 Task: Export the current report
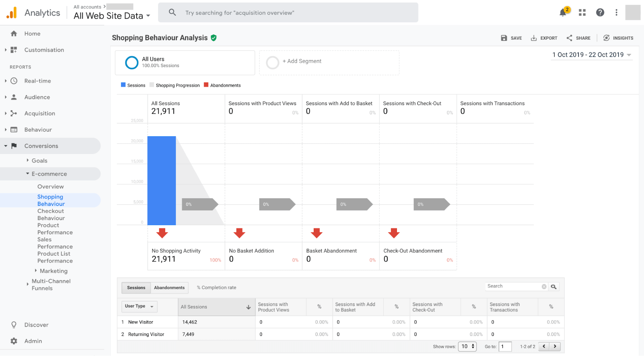(x=544, y=38)
